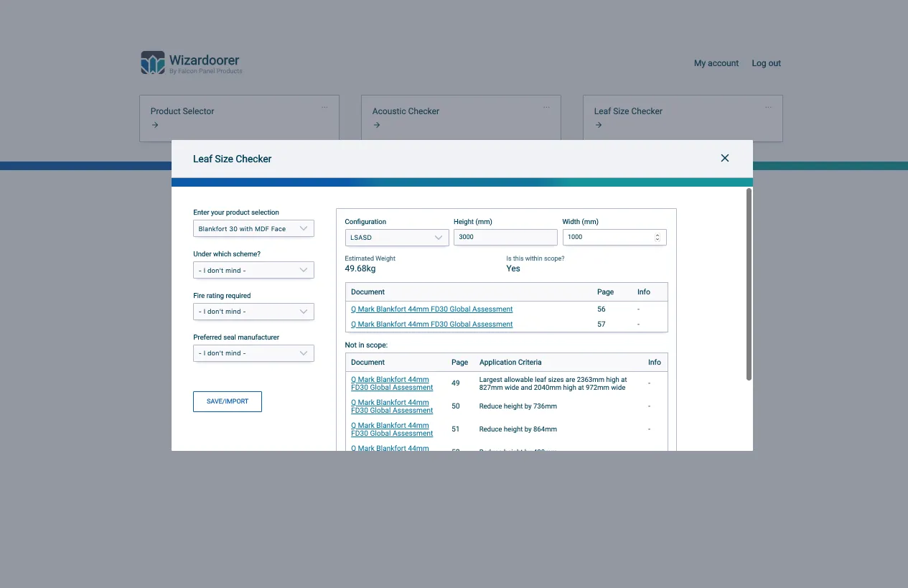Go to My account

coord(716,63)
